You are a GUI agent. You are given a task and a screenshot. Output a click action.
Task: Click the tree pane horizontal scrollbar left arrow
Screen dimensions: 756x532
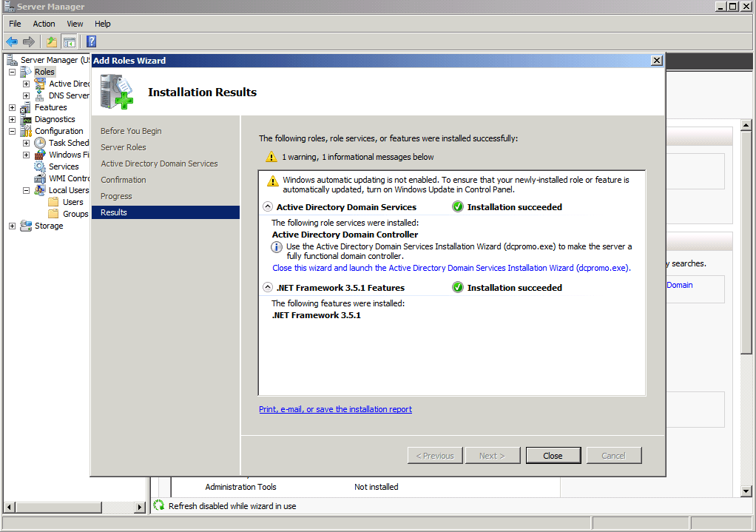(x=9, y=507)
